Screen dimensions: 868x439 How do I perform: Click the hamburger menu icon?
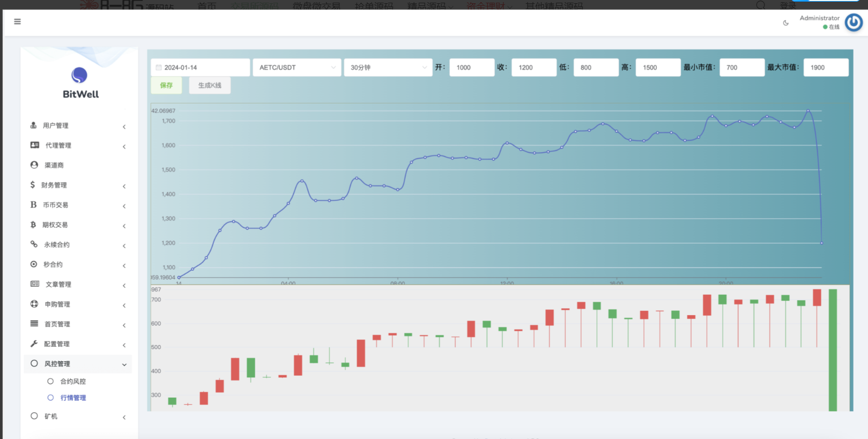click(x=17, y=21)
